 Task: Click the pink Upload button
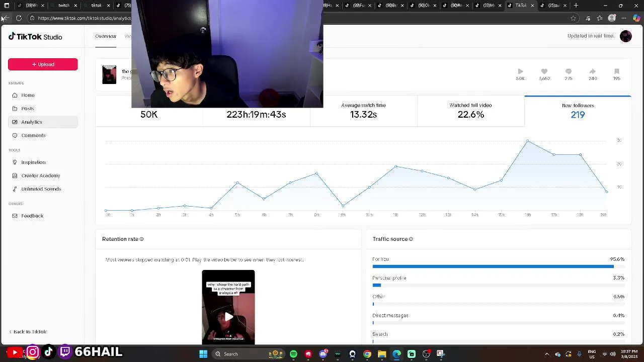[x=43, y=64]
